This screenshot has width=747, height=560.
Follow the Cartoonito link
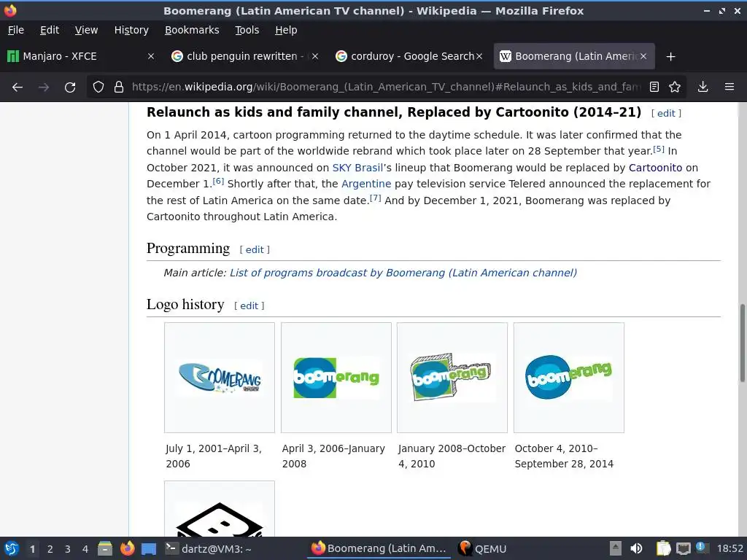pos(655,168)
